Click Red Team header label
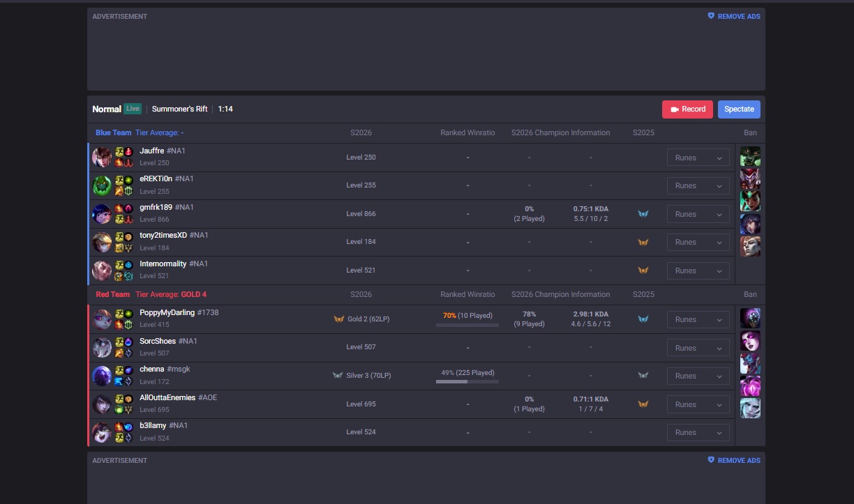Image resolution: width=854 pixels, height=504 pixels. point(113,294)
